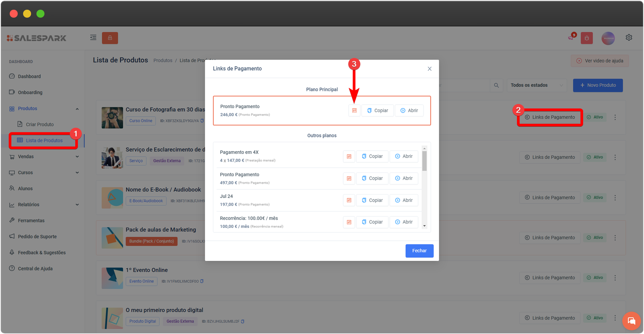The width and height of the screenshot is (644, 334).
Task: Expand the Vendas sidebar menu
Action: tap(43, 157)
